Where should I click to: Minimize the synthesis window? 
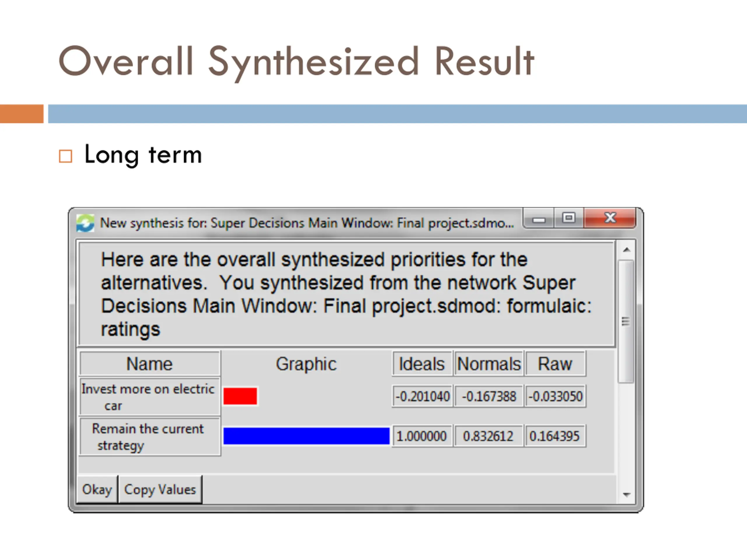point(539,219)
